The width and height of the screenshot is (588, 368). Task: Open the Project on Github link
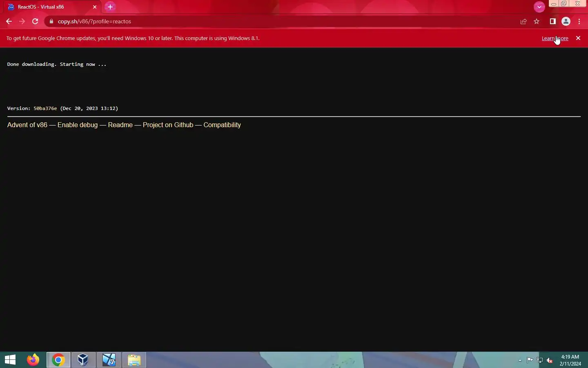(168, 125)
